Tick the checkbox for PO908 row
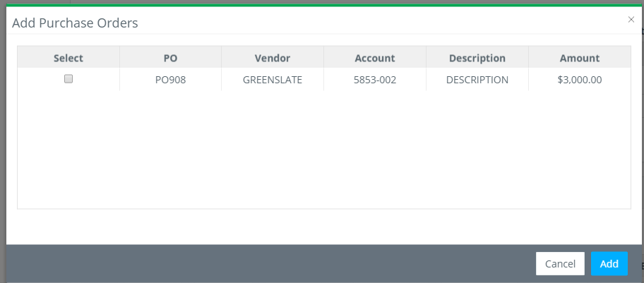 (68, 79)
